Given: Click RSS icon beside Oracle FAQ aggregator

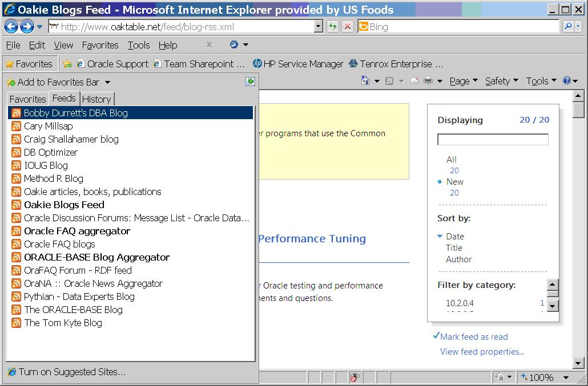Looking at the screenshot, I should pos(16,231).
